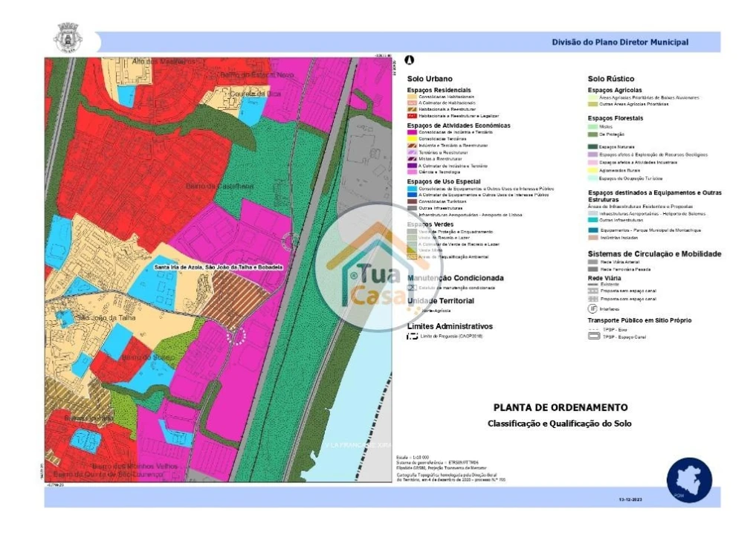Click the Bairro da Castelhana map label

pos(208,185)
